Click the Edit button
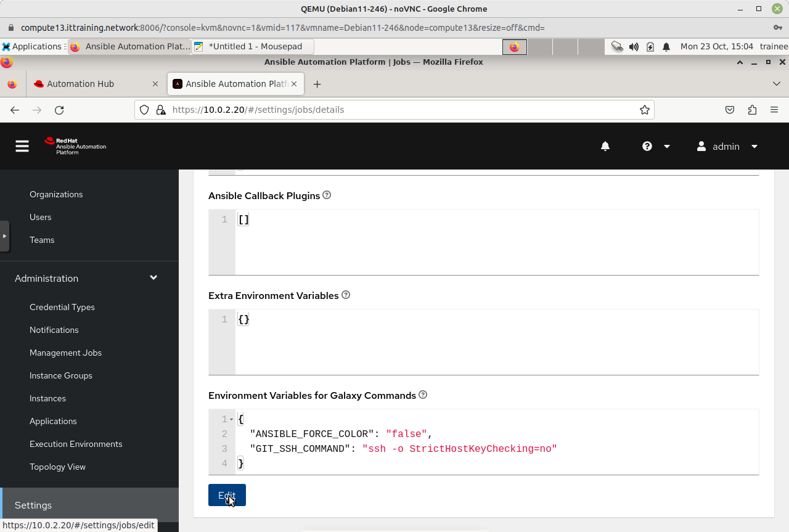The width and height of the screenshot is (789, 532). point(227,495)
